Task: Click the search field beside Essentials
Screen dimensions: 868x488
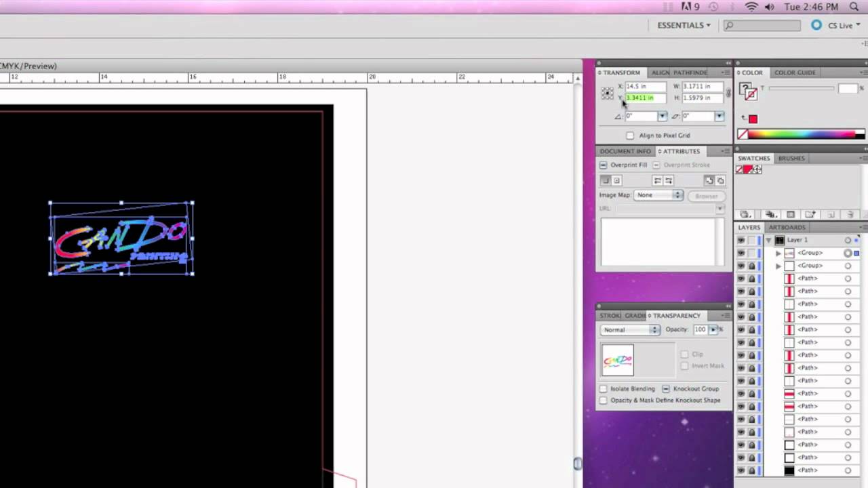Action: pos(762,26)
